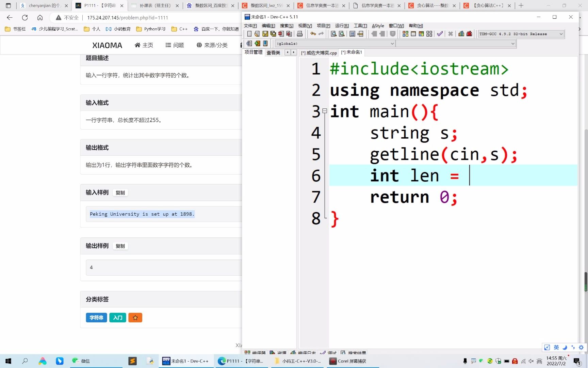Toggle the punctuation mode icon in IME toolbar
This screenshot has width=588, height=368.
(573, 347)
